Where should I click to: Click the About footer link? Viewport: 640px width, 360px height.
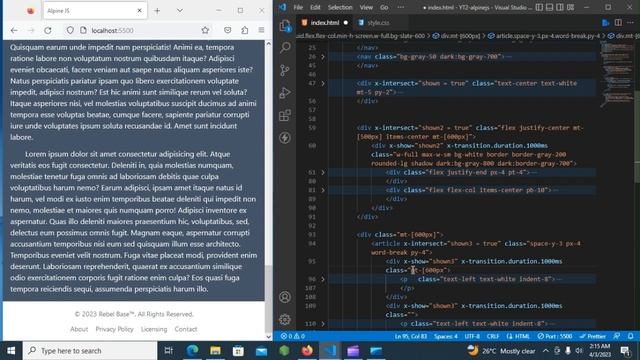[x=79, y=329]
